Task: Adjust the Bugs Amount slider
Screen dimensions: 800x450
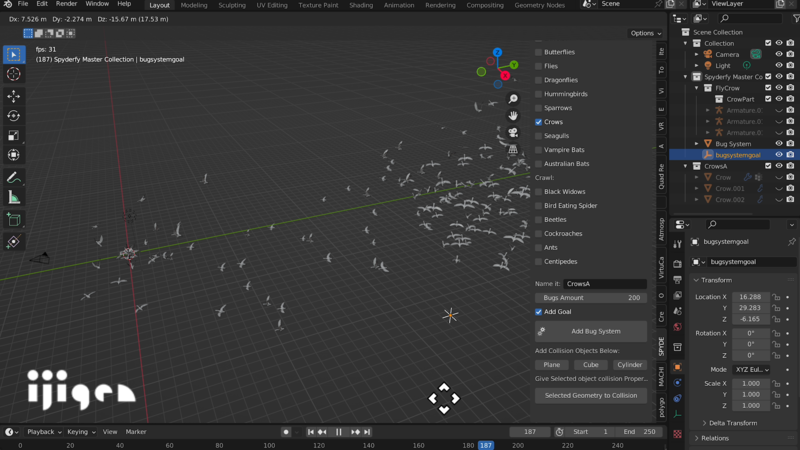Action: (591, 298)
